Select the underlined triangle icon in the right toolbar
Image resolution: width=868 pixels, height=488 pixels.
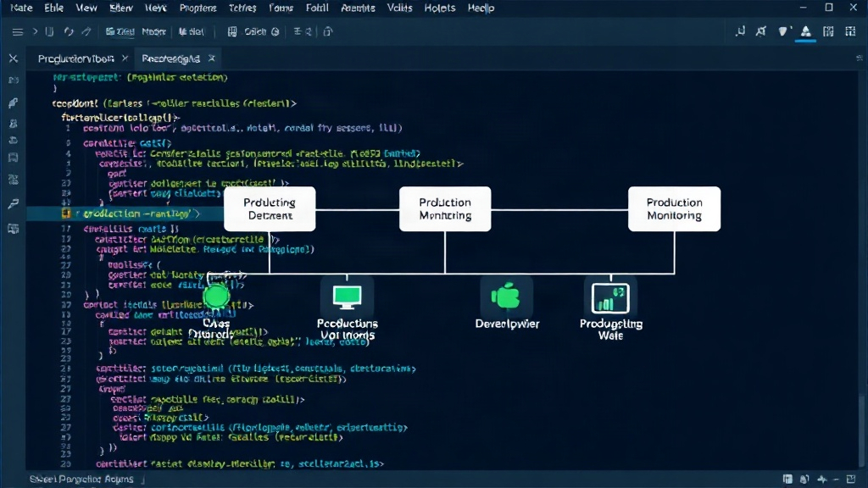(x=806, y=32)
